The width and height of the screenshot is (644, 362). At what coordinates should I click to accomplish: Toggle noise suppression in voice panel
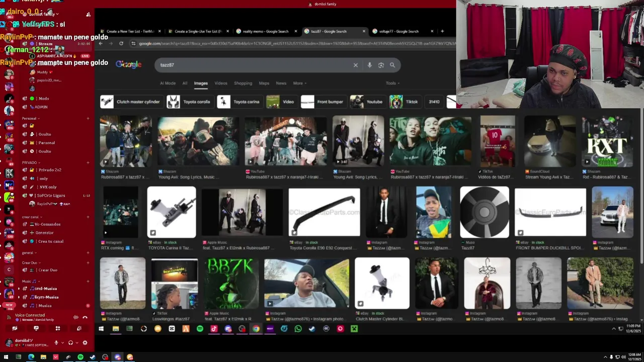[x=76, y=317]
